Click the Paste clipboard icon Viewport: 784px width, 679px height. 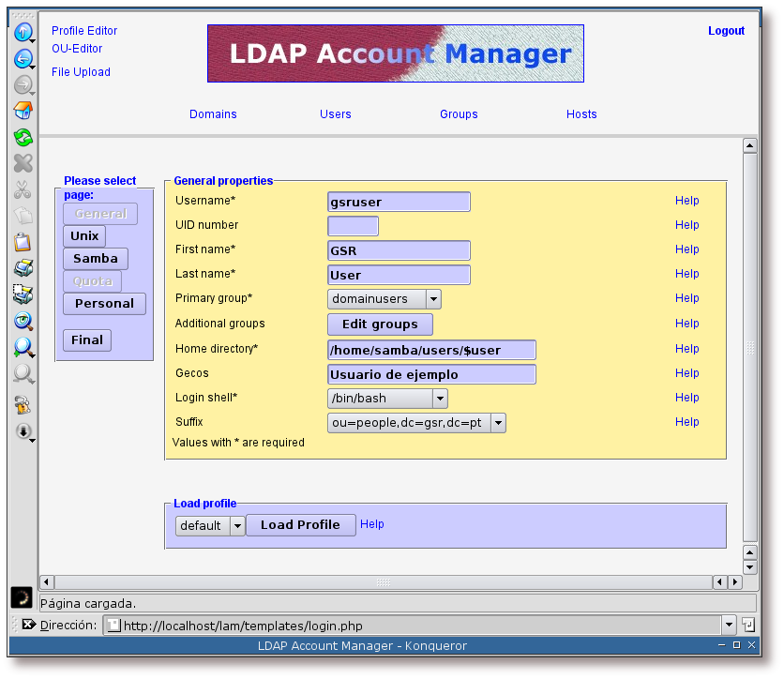pyautogui.click(x=23, y=242)
